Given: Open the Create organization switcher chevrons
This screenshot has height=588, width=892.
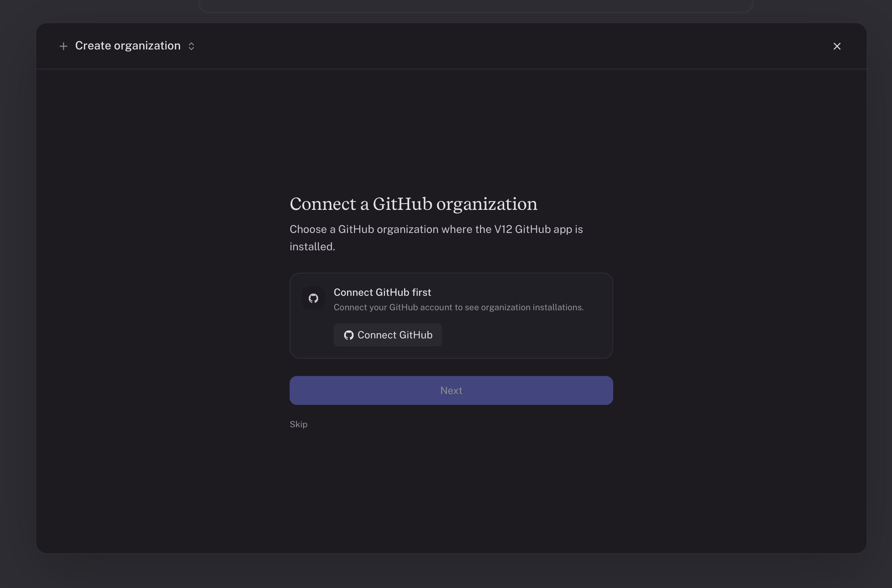Looking at the screenshot, I should pos(191,46).
